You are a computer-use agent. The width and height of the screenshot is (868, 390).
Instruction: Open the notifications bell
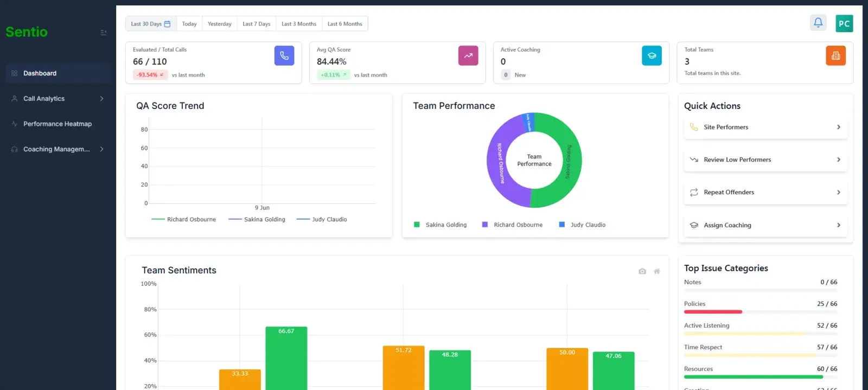click(818, 23)
